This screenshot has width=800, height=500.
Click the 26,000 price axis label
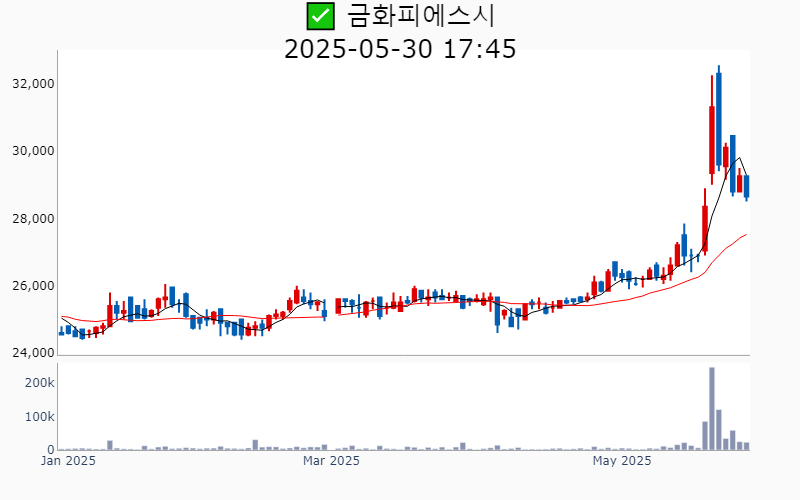(33, 286)
